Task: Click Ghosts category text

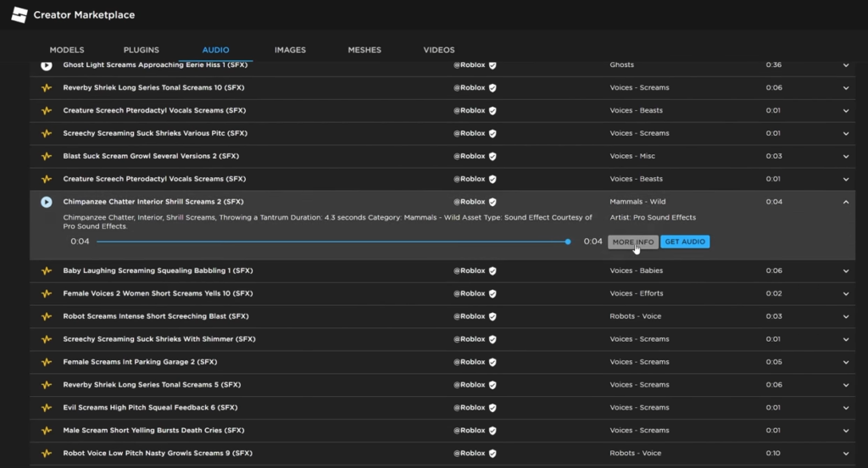Action: coord(621,65)
